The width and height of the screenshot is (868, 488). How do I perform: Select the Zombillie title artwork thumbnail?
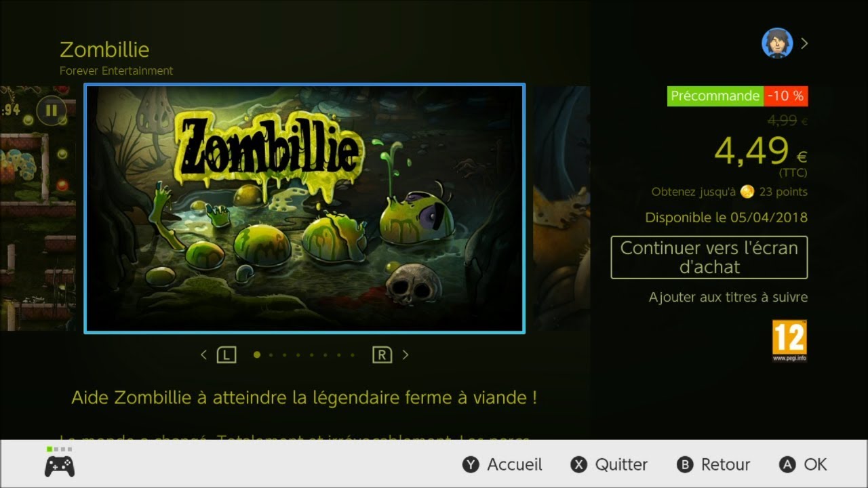[304, 209]
